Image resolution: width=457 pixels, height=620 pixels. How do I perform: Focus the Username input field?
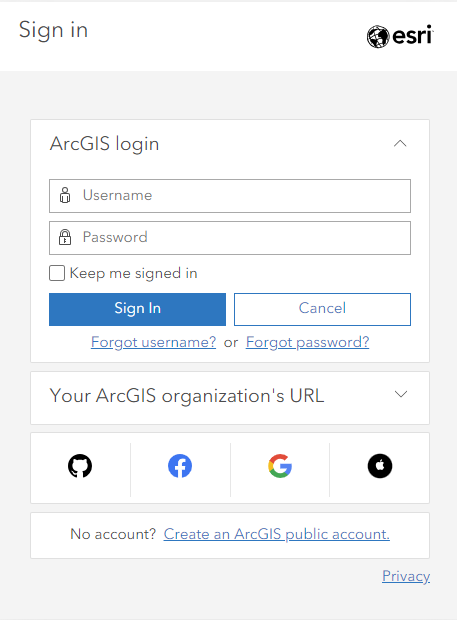pyautogui.click(x=230, y=196)
